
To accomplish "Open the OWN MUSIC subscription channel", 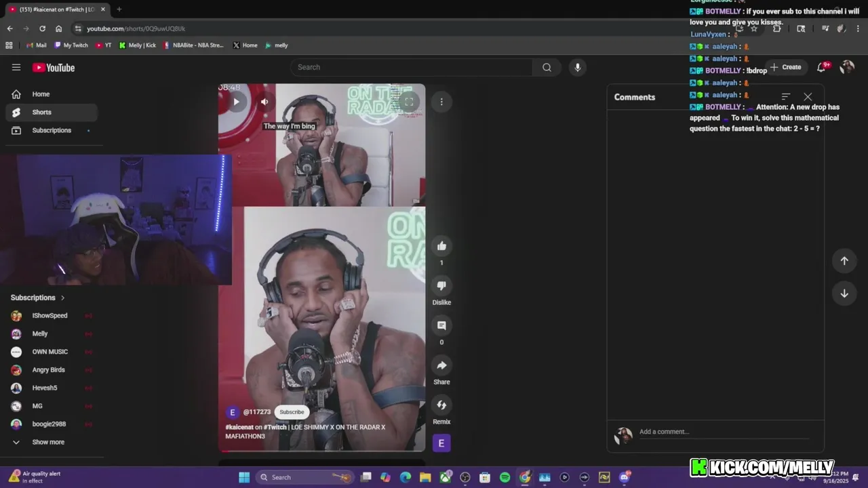I will (52, 352).
